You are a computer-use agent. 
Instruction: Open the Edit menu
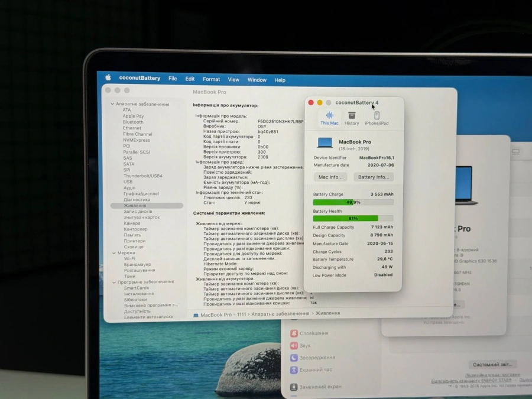[190, 79]
